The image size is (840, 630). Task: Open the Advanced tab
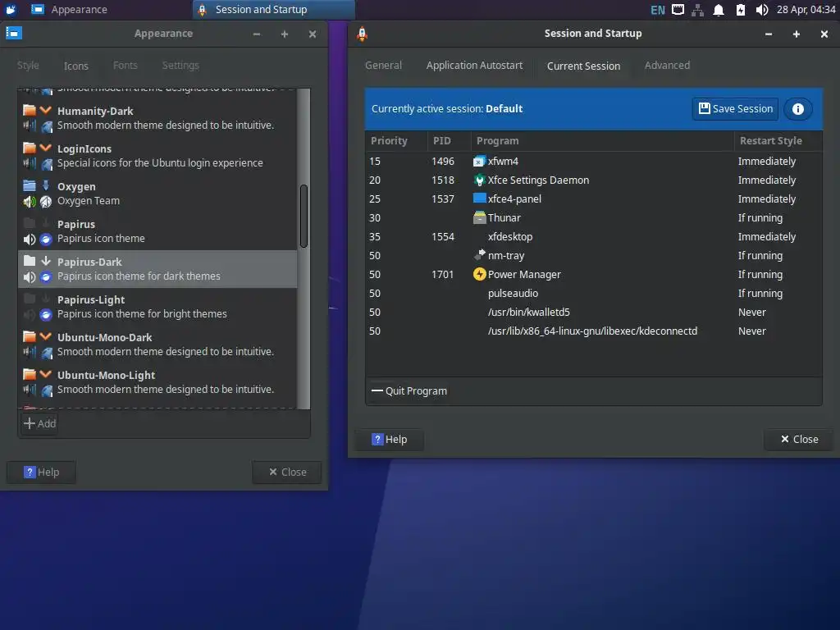click(667, 66)
